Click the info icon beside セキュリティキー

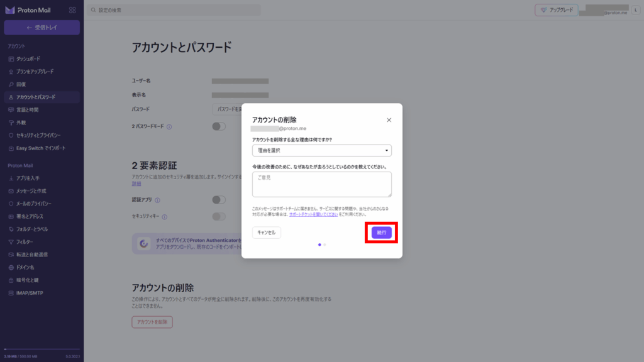click(165, 217)
